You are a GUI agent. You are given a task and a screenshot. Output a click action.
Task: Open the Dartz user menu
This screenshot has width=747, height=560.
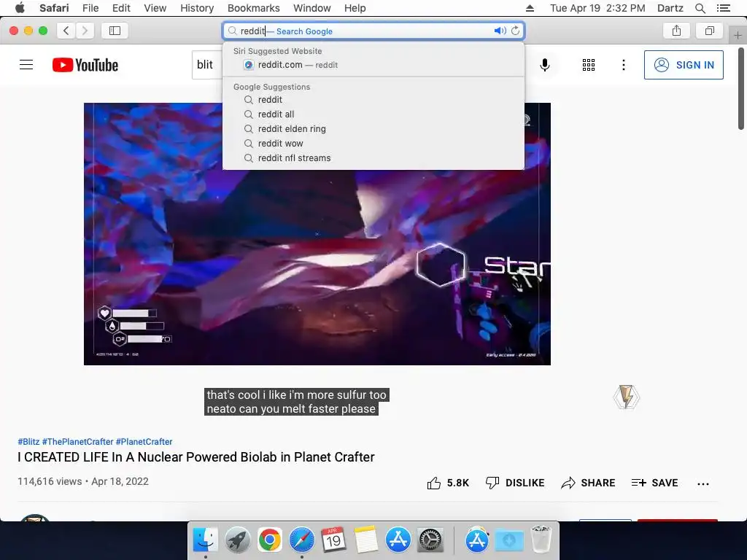tap(670, 8)
